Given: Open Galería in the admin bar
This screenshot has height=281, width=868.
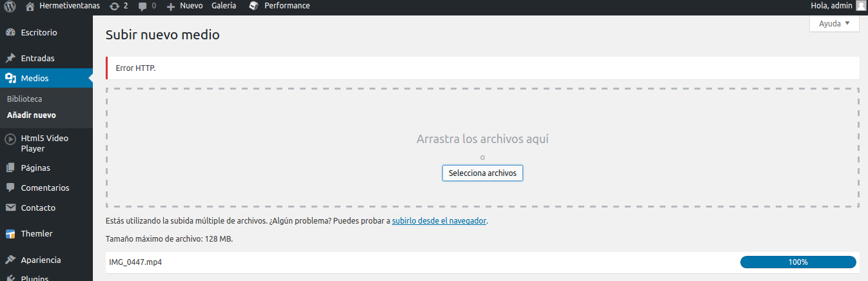Looking at the screenshot, I should tap(224, 6).
